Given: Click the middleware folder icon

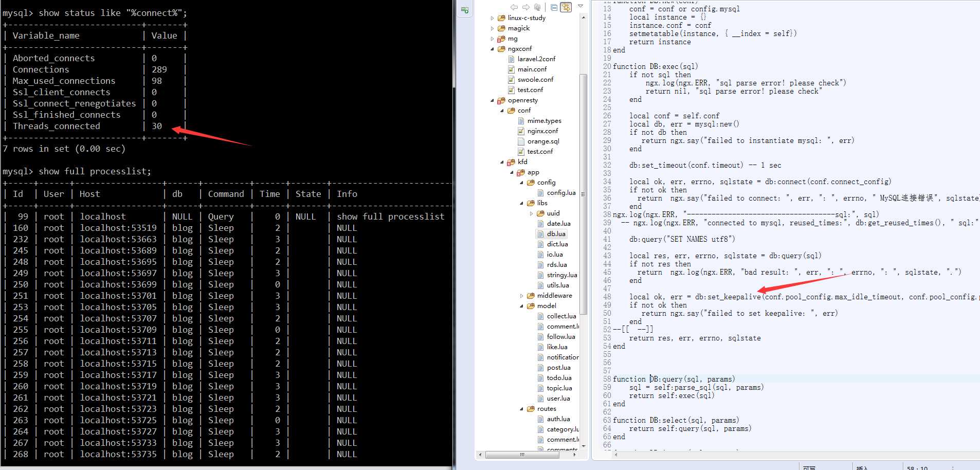Looking at the screenshot, I should pyautogui.click(x=531, y=296).
